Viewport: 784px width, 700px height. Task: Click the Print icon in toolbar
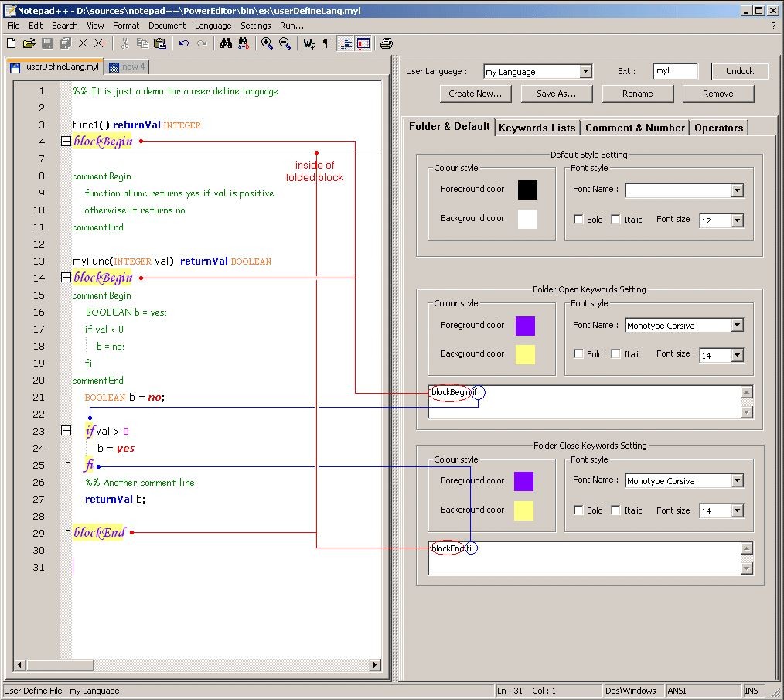coord(387,43)
